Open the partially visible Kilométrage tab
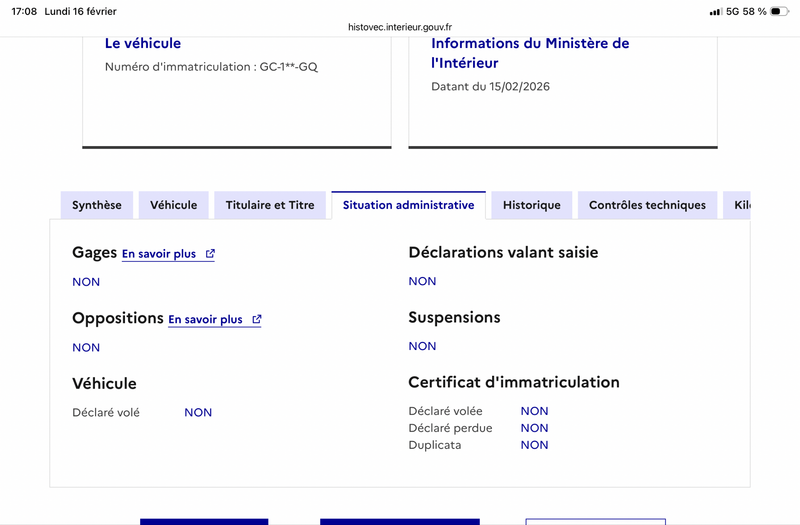The image size is (800, 525). (x=737, y=205)
